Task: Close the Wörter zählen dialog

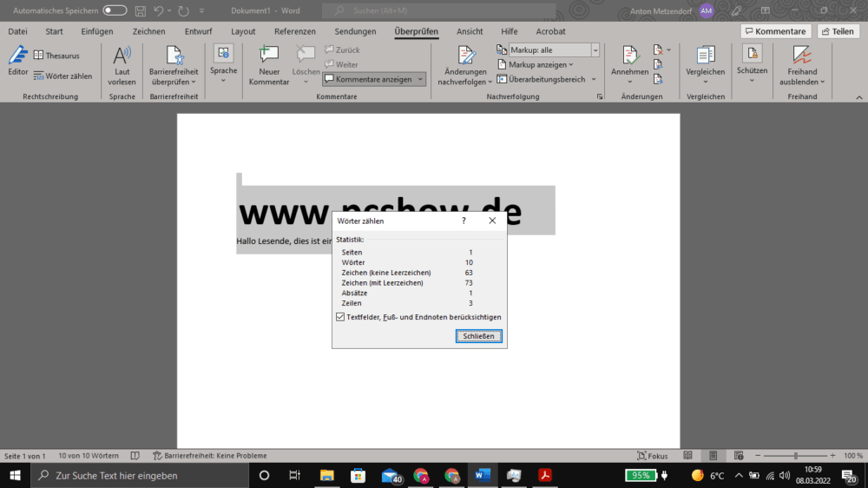Action: 492,221
